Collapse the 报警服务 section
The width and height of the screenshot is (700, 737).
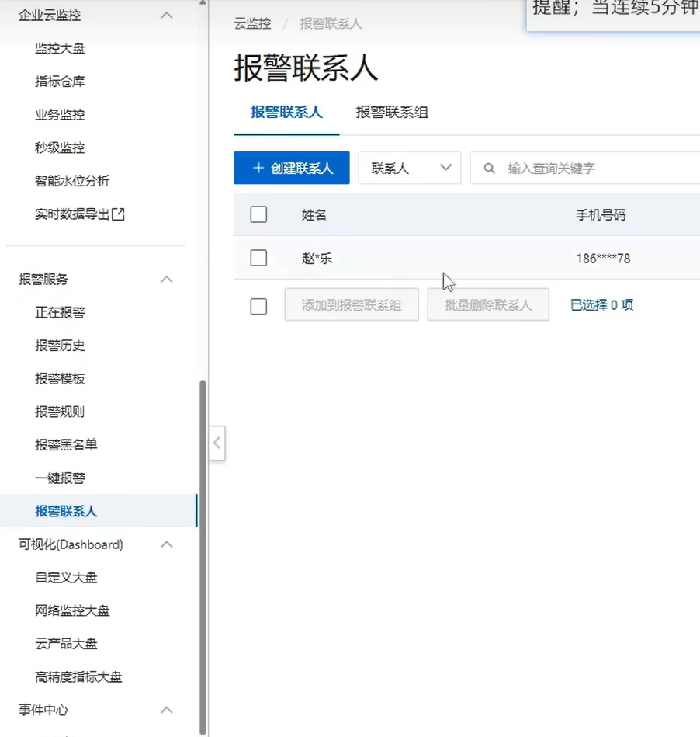(x=166, y=280)
